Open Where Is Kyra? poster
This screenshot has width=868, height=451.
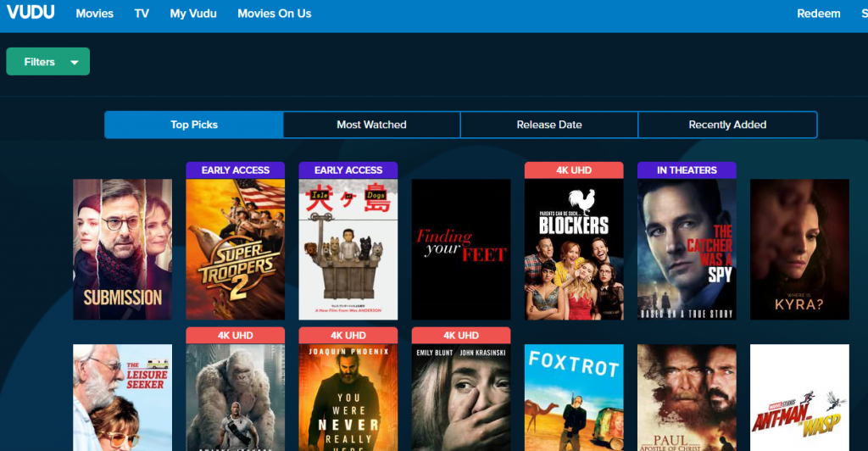pos(799,249)
